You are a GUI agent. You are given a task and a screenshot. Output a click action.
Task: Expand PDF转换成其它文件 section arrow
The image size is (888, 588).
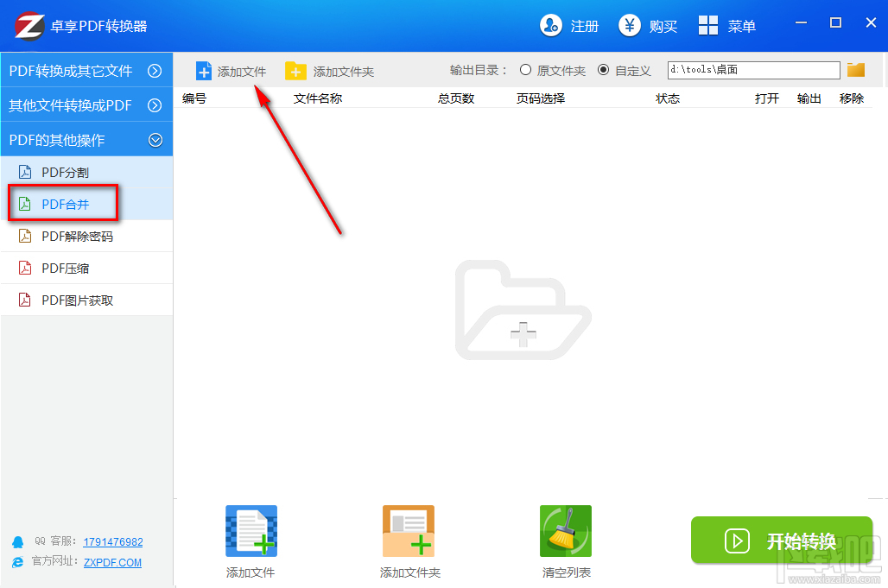click(x=155, y=71)
